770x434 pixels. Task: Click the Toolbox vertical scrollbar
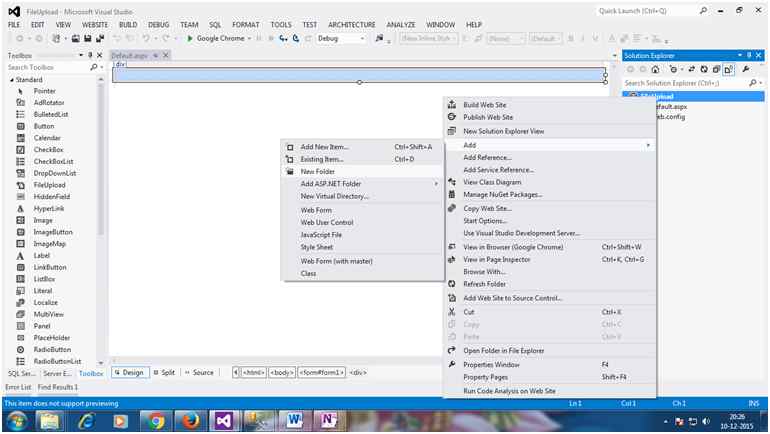coord(101,221)
